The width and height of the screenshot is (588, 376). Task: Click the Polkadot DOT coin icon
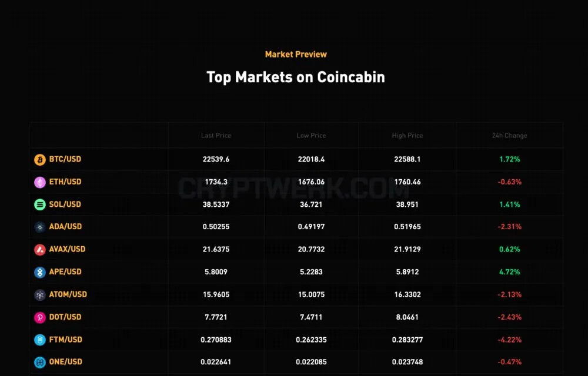(x=40, y=317)
